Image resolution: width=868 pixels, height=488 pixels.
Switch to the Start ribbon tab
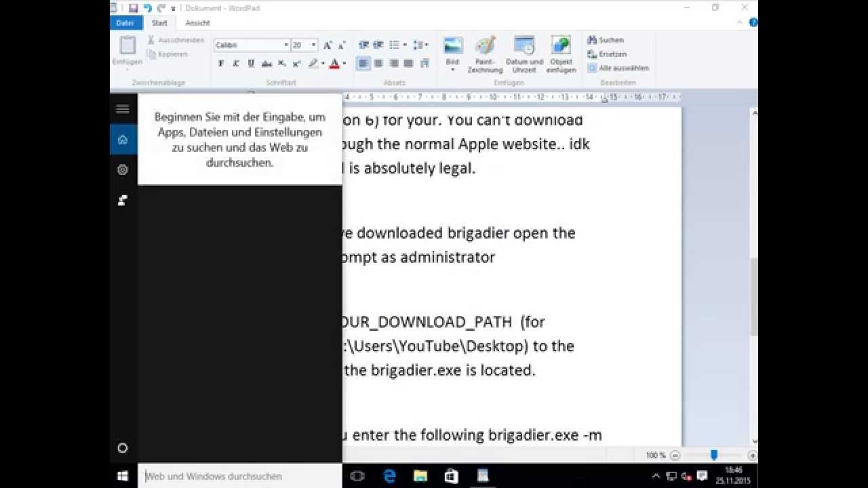[159, 23]
